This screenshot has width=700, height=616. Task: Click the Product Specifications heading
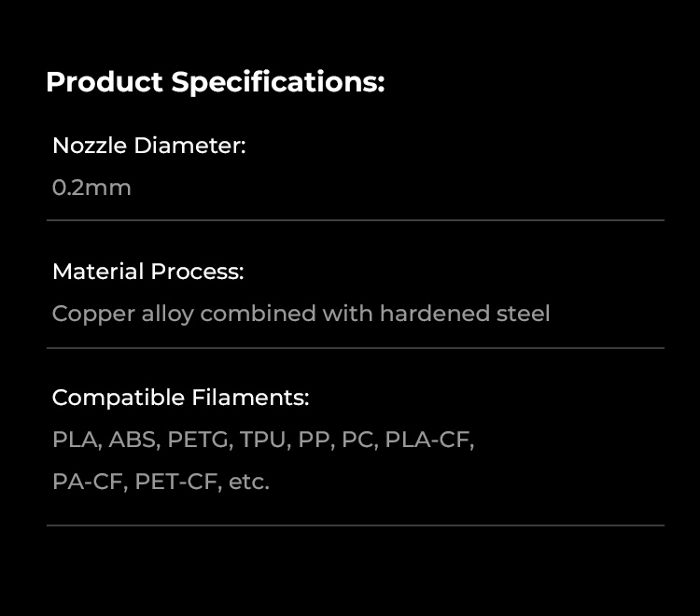tap(215, 82)
